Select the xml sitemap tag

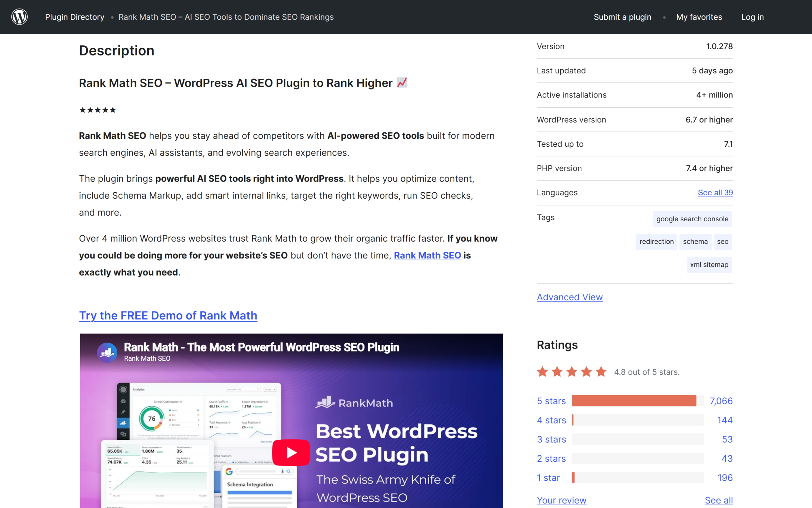pyautogui.click(x=709, y=265)
